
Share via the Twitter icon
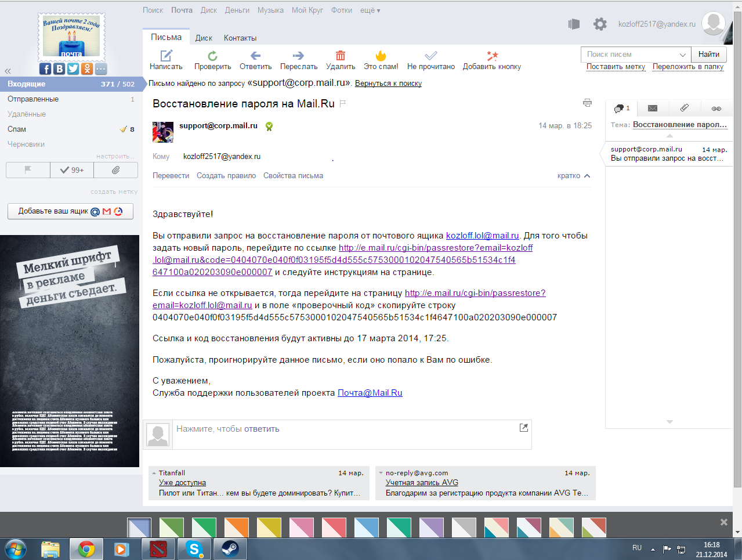73,68
